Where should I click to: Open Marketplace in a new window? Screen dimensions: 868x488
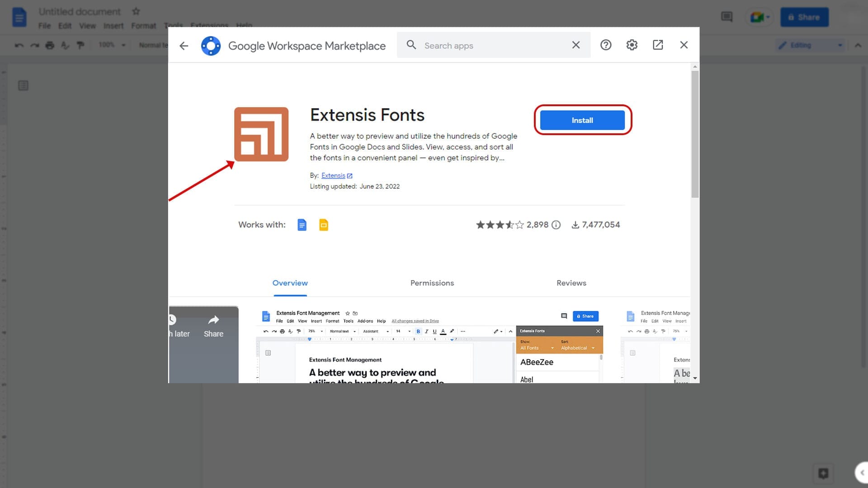coord(658,45)
